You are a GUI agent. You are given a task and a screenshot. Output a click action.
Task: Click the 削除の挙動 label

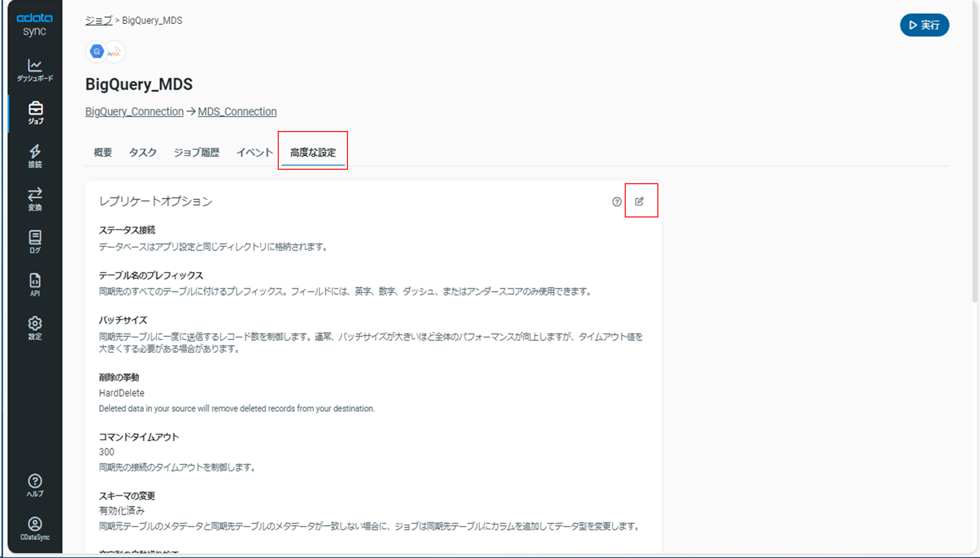(x=119, y=377)
